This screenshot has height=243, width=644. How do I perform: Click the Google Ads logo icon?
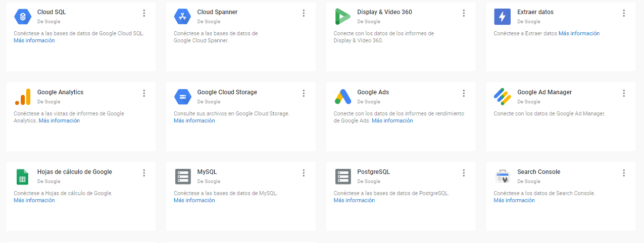(x=342, y=97)
